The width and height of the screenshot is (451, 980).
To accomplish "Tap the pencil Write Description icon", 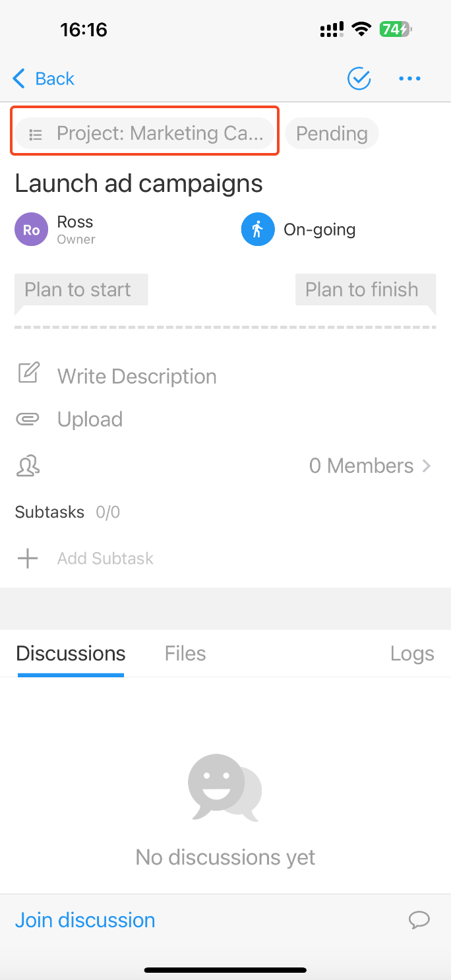I will tap(28, 374).
